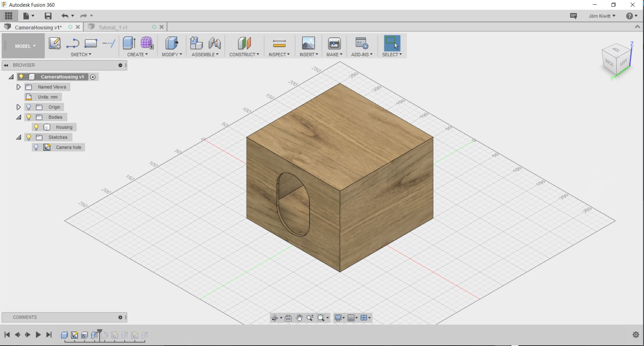Jump to timeline end
644x346 pixels.
click(x=49, y=335)
